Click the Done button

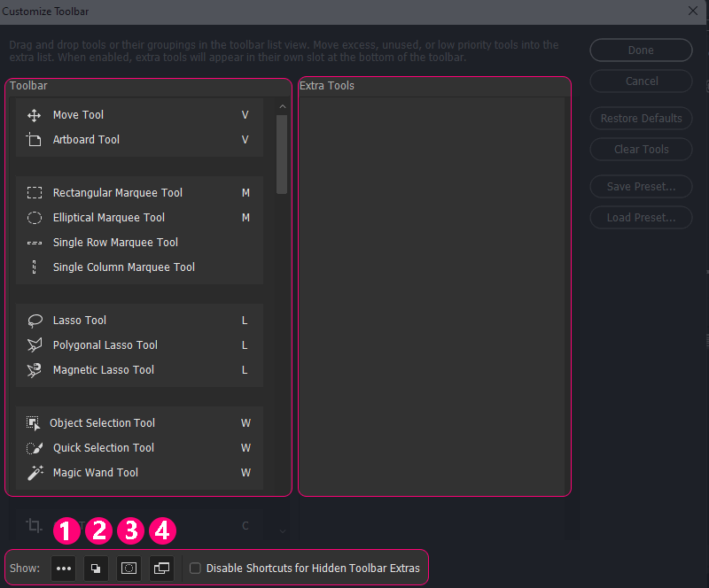(641, 50)
